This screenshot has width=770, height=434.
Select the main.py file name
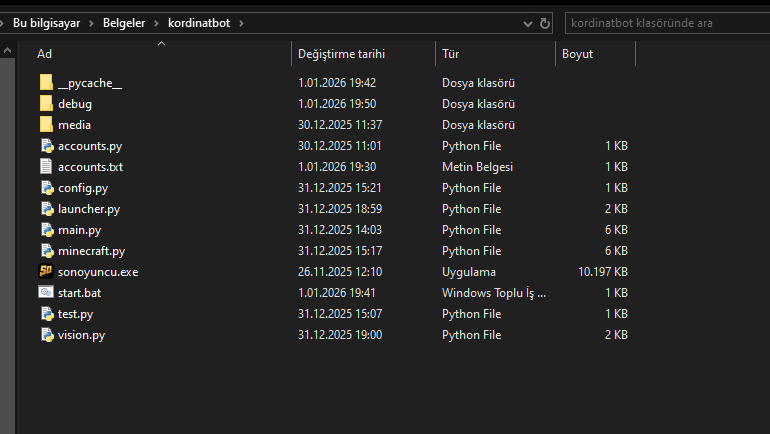click(x=80, y=230)
